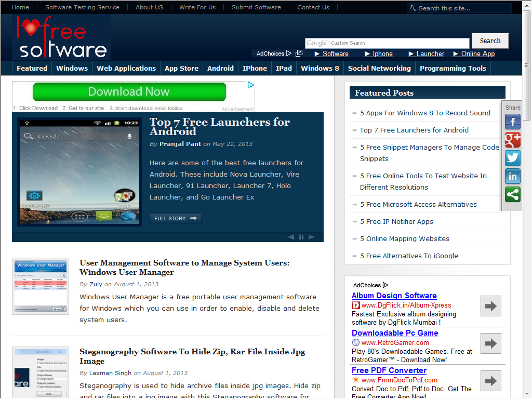The image size is (532, 399).
Task: Select the Windows 8 category tab
Action: 320,68
